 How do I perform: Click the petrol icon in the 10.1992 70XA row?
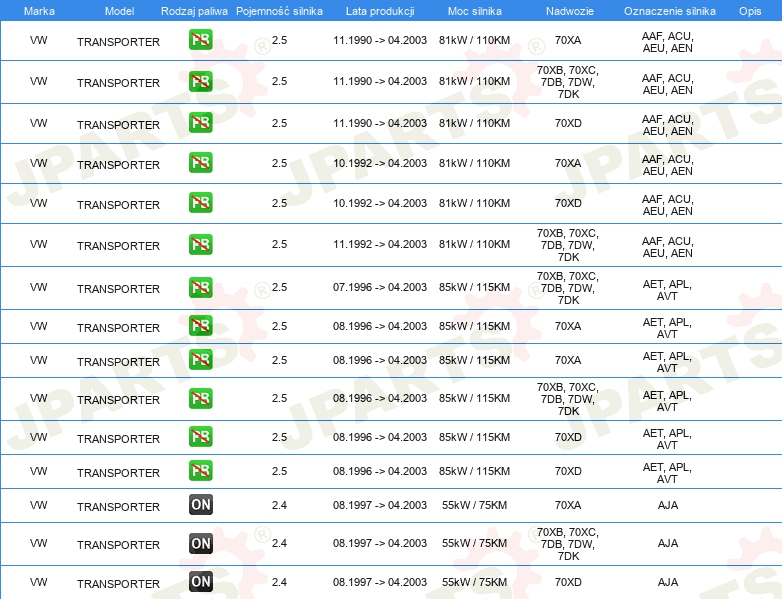pyautogui.click(x=200, y=163)
